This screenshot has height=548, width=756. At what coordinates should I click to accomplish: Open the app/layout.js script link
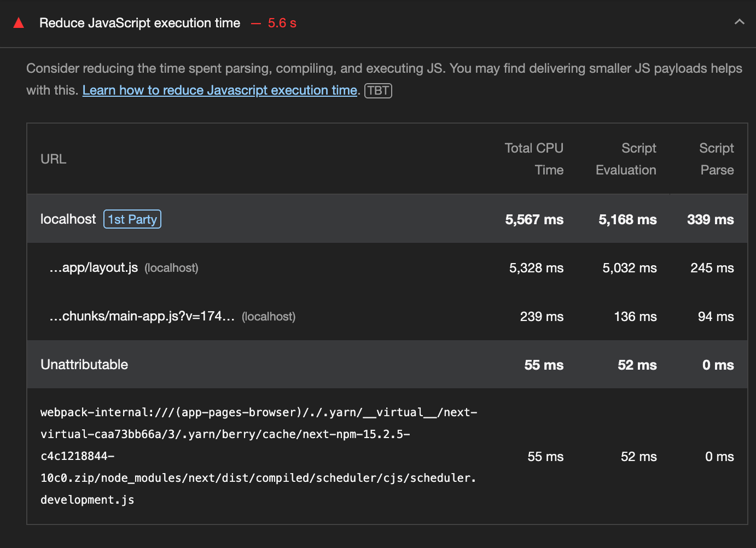(94, 268)
